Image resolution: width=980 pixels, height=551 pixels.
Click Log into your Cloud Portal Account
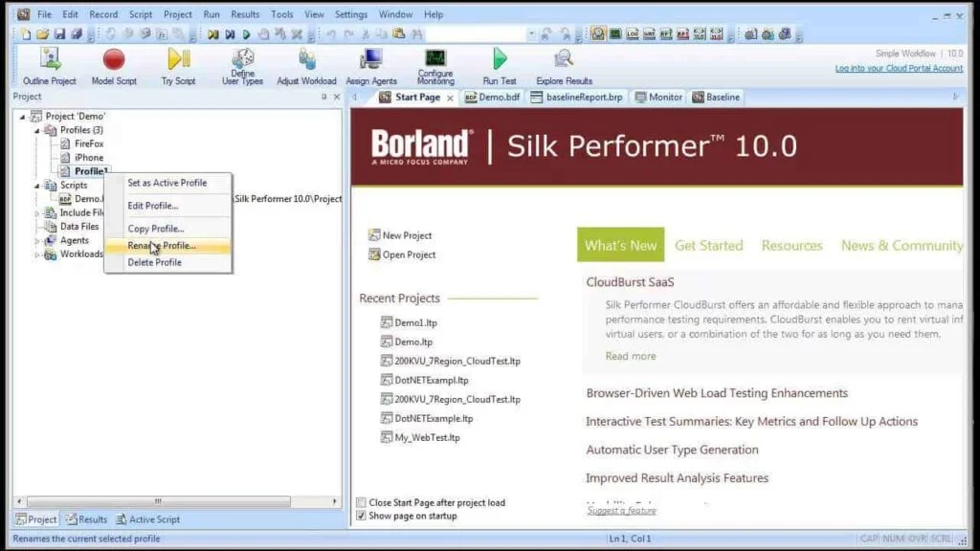click(899, 68)
